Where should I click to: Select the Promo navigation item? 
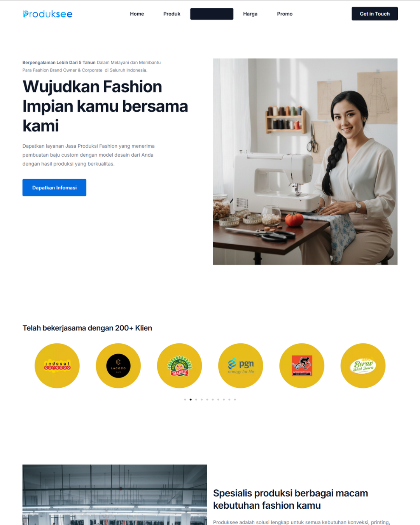(x=285, y=14)
